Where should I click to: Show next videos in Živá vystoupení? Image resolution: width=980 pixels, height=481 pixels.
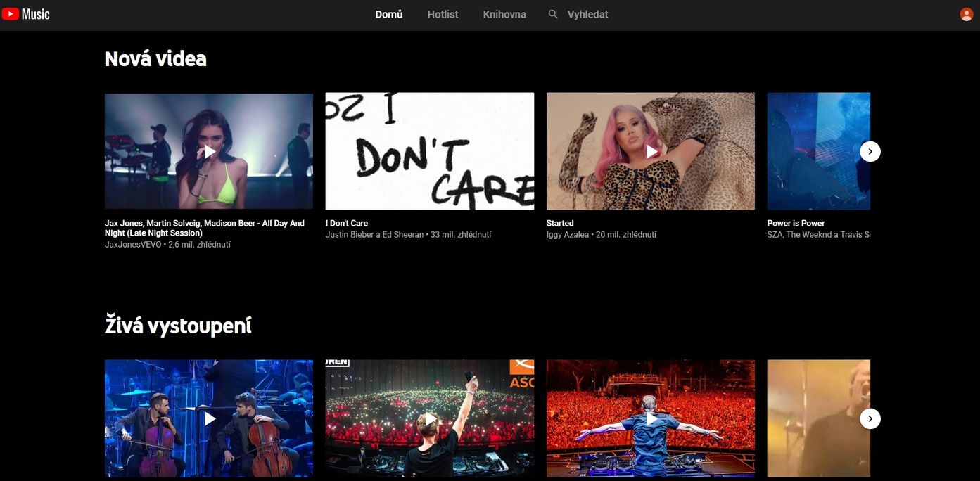[870, 418]
